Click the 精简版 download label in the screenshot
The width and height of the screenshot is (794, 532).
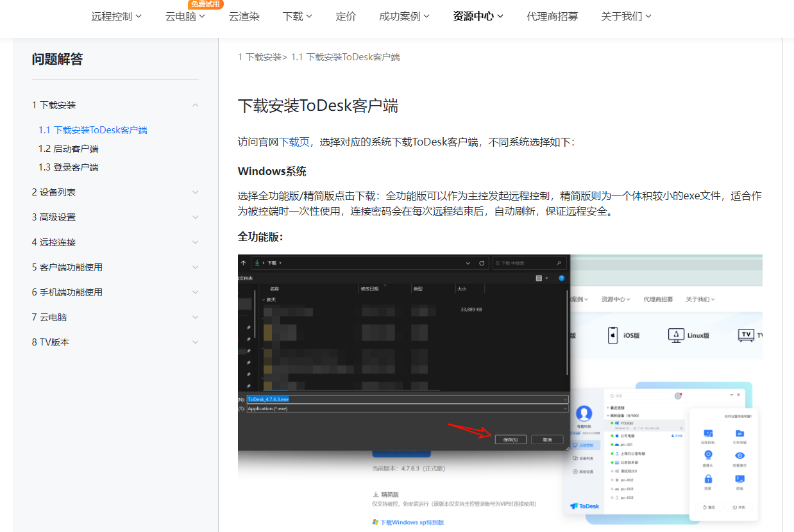pyautogui.click(x=386, y=495)
